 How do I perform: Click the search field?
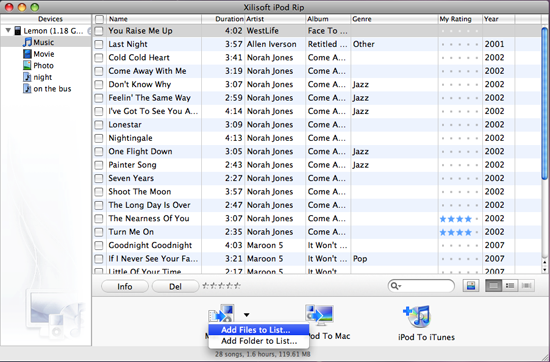pos(421,286)
